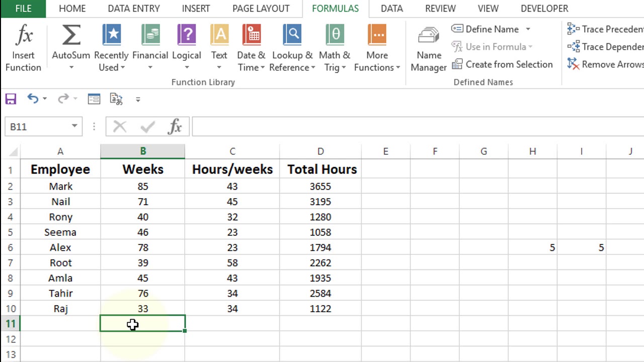Open the More Functions menu
The width and height of the screenshot is (644, 362).
(377, 48)
